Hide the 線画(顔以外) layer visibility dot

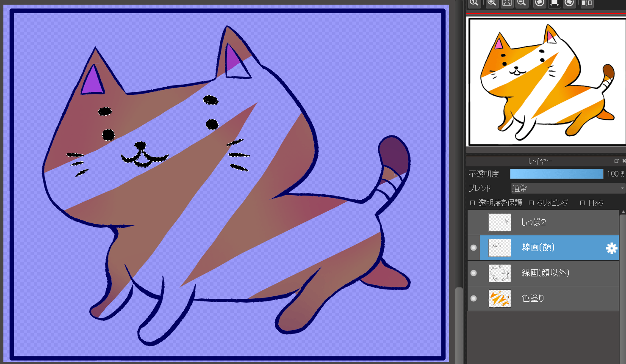click(473, 273)
